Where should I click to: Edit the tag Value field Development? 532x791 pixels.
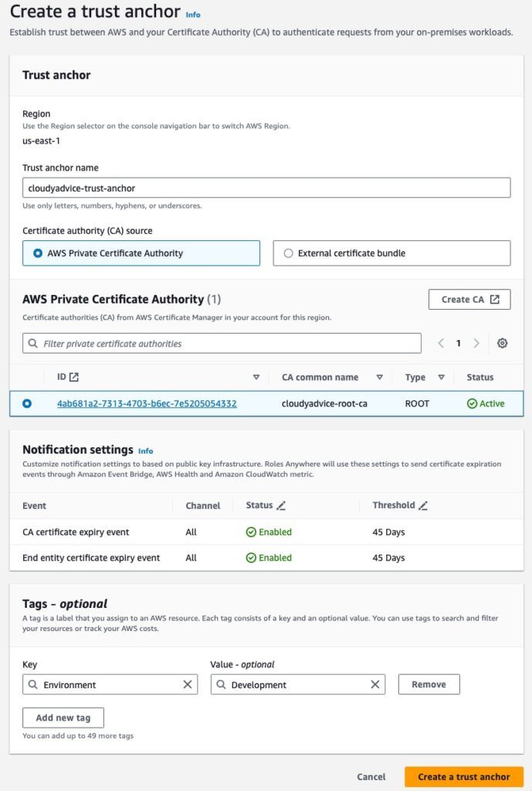[298, 684]
